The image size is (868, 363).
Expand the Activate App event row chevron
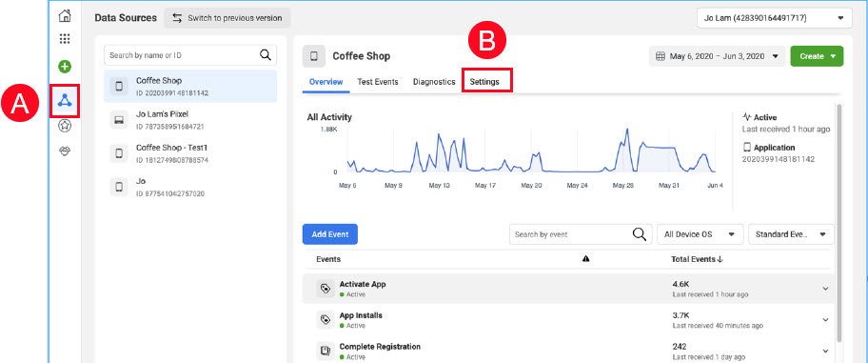pos(825,289)
